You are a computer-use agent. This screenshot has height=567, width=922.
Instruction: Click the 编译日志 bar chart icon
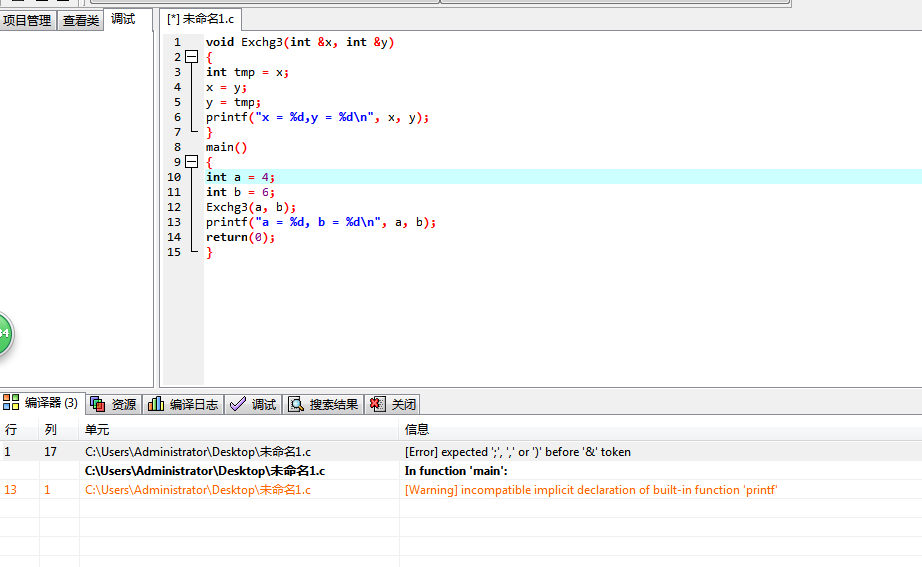click(x=156, y=403)
